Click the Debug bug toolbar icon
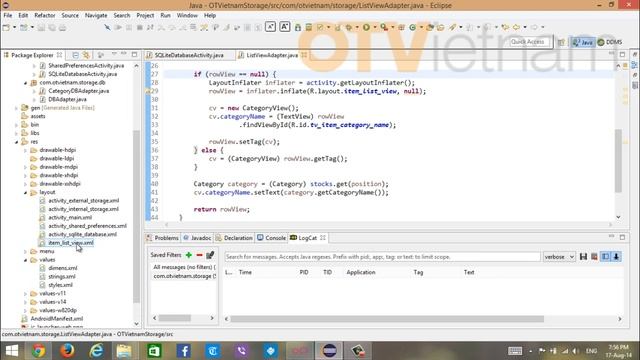Viewport: 640px width, 360px height. pyautogui.click(x=349, y=27)
